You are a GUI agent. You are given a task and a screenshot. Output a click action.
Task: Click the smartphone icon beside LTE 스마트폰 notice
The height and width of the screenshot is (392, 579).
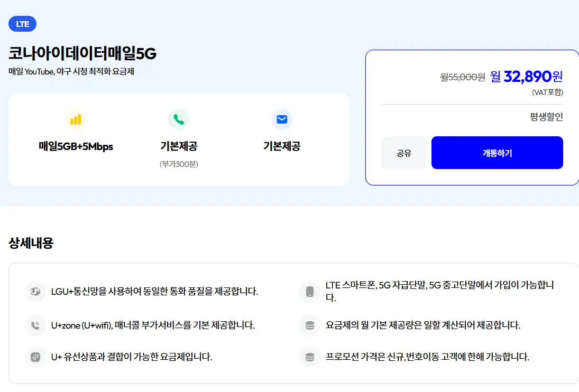309,291
